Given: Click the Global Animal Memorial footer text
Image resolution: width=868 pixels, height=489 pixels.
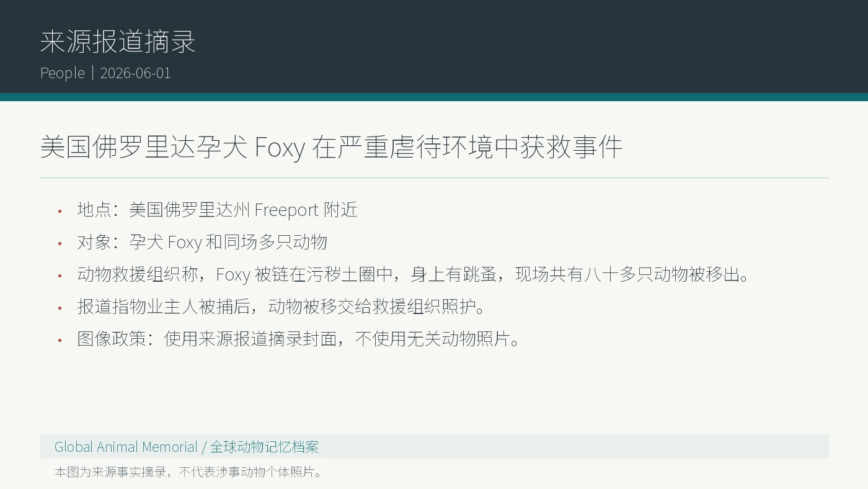Looking at the screenshot, I should tap(126, 447).
